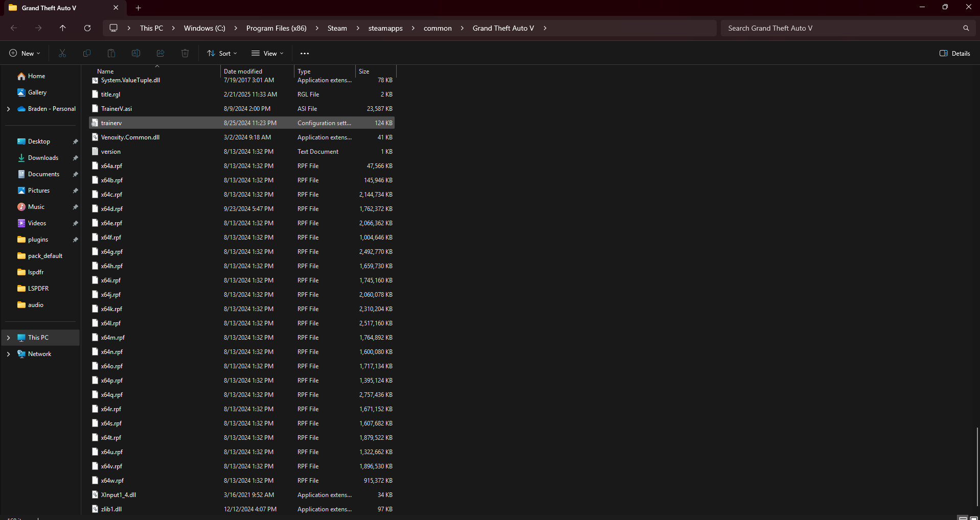Open the View layout dropdown
The width and height of the screenshot is (980, 520).
tap(267, 53)
